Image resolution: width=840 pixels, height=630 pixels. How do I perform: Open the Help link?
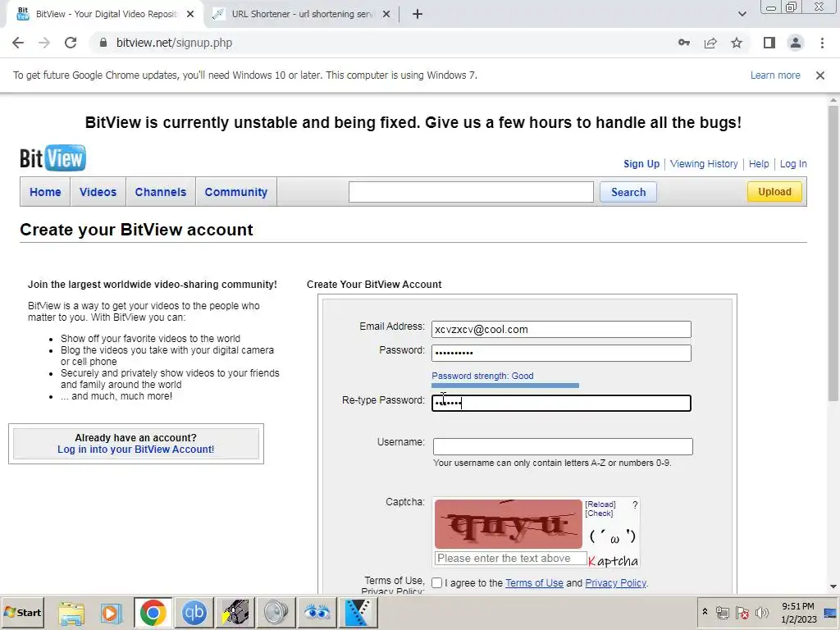coord(759,164)
